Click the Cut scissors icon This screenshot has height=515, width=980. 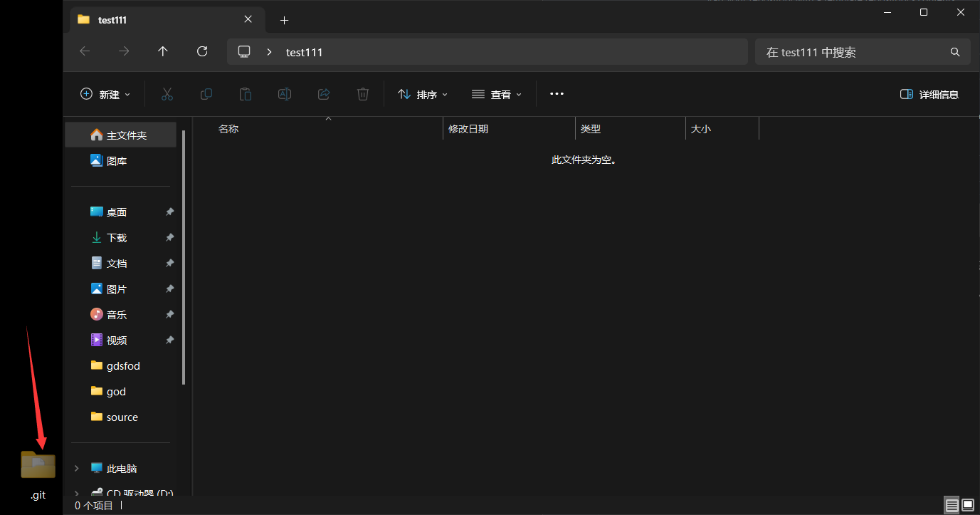coord(167,94)
